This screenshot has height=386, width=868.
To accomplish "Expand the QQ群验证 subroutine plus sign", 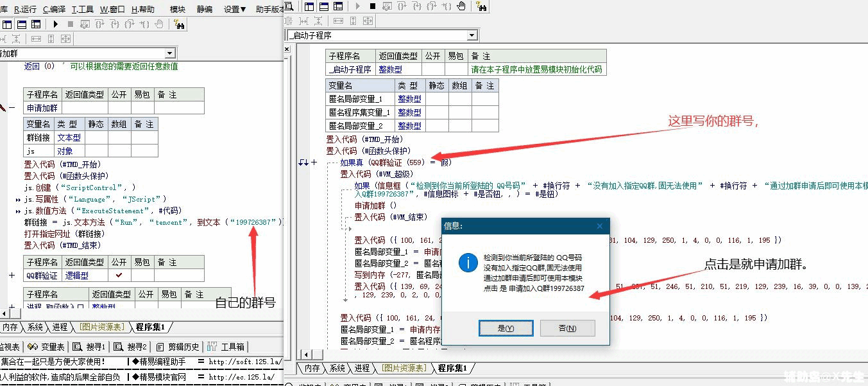I will [x=12, y=275].
